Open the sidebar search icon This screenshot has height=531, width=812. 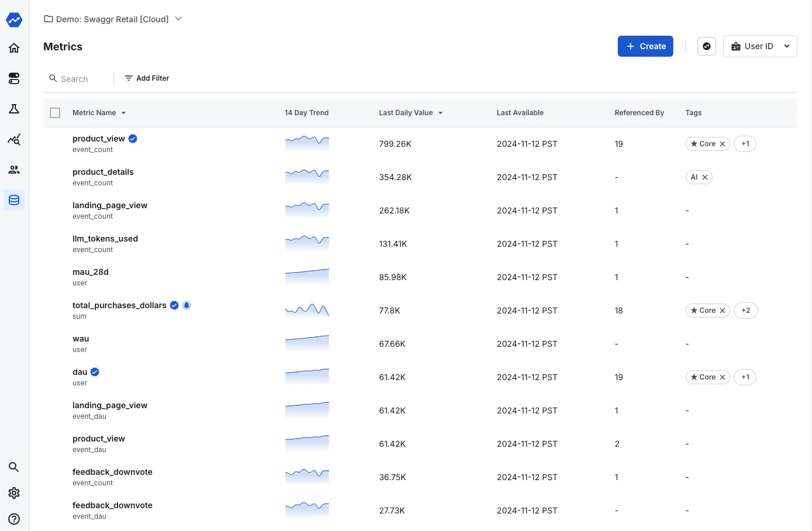(x=13, y=467)
